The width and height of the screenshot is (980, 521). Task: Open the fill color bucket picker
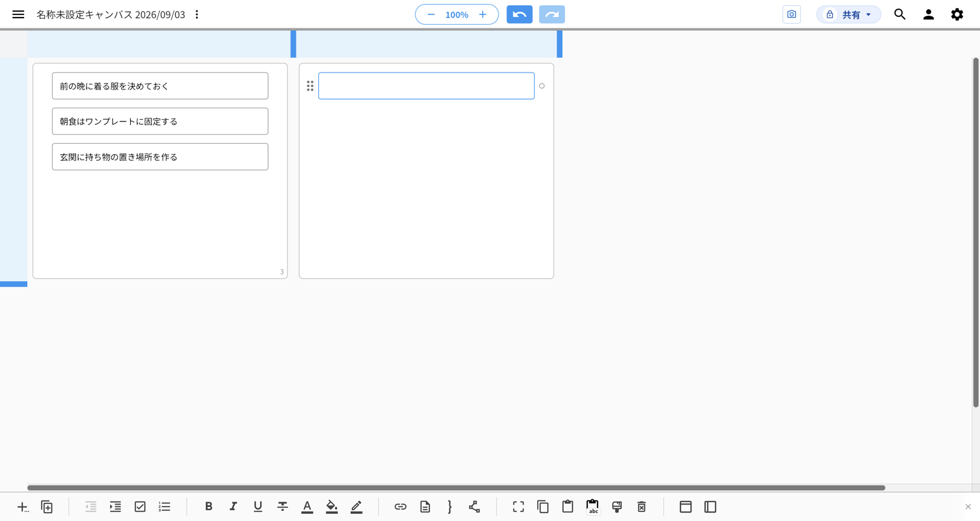[332, 507]
